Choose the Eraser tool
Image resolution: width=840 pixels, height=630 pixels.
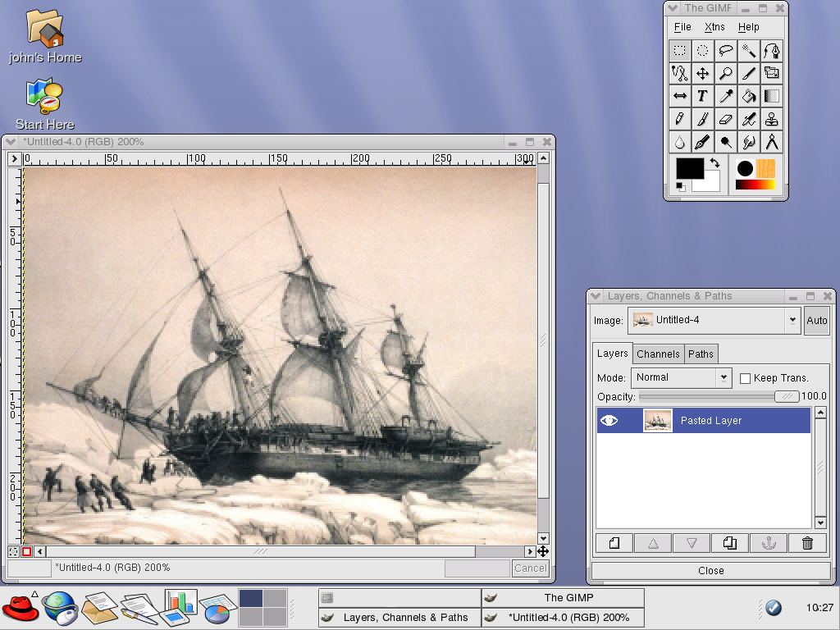point(725,119)
